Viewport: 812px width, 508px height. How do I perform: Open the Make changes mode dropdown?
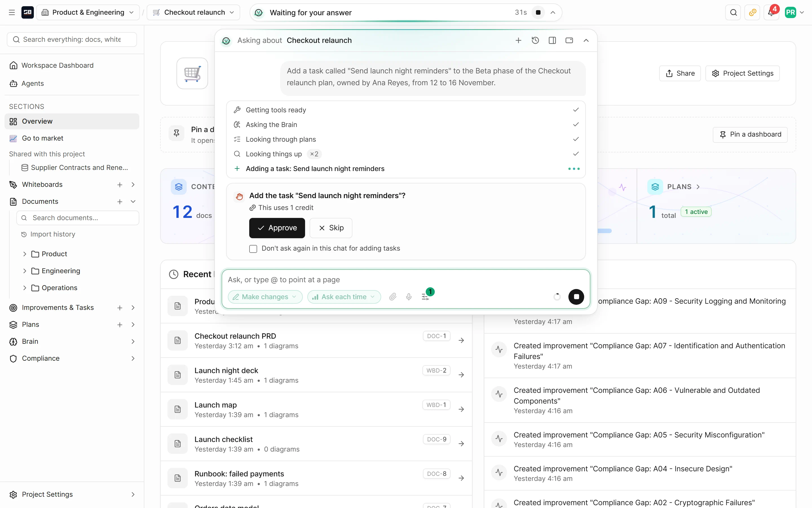tap(265, 297)
